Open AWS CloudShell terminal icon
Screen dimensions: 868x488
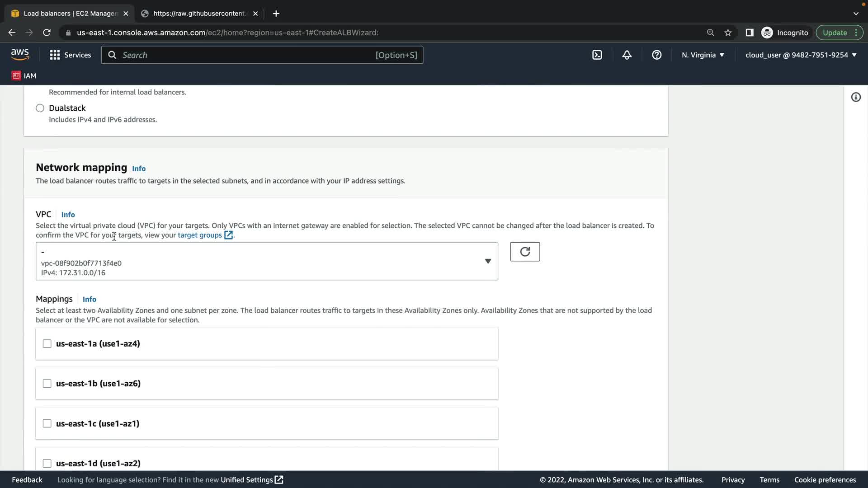click(x=597, y=55)
